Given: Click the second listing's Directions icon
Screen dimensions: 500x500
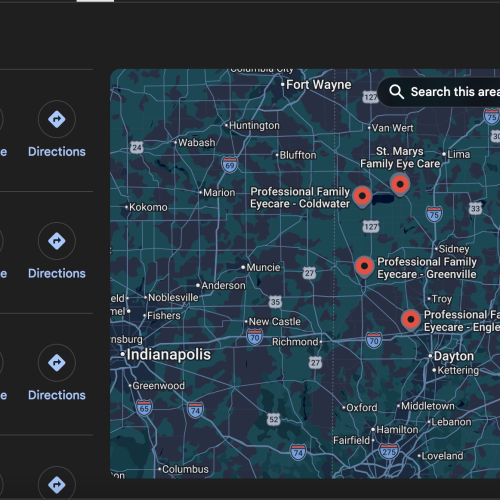Looking at the screenshot, I should point(57,241).
